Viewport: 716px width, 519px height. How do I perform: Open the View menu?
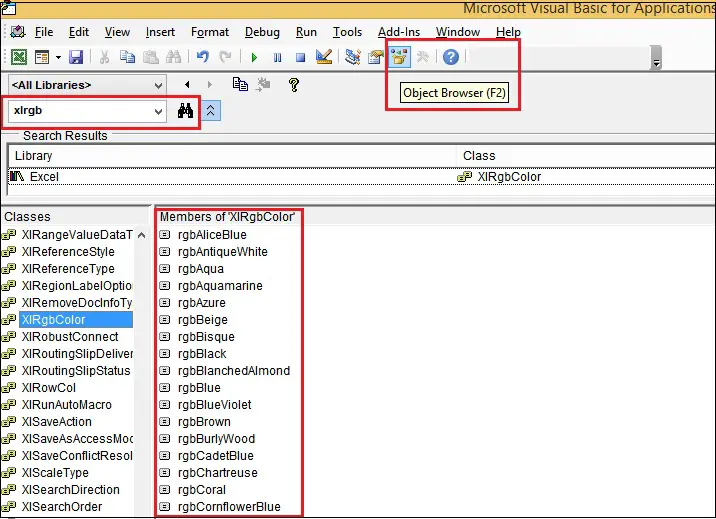pos(117,32)
